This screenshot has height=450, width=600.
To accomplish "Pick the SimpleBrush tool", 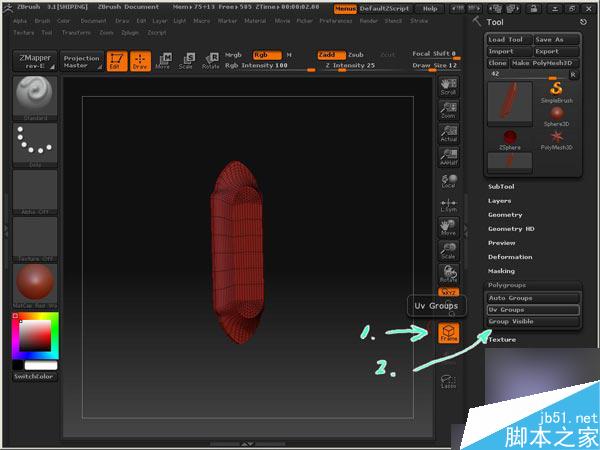I will [x=556, y=92].
